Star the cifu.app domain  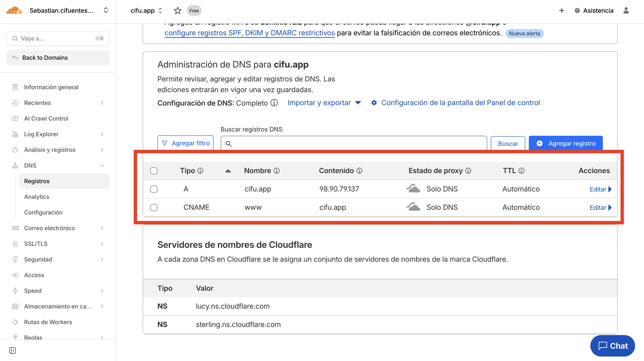pyautogui.click(x=177, y=11)
